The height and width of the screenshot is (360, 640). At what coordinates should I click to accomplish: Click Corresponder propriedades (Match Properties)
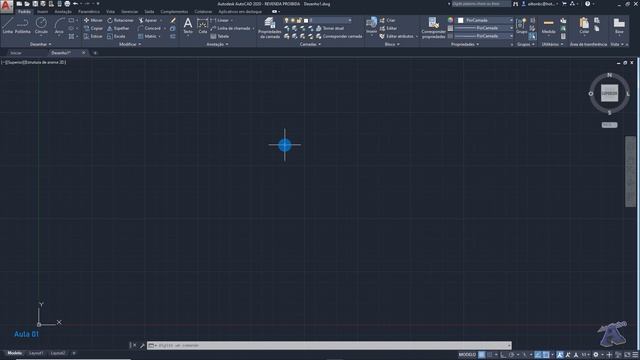tap(433, 27)
